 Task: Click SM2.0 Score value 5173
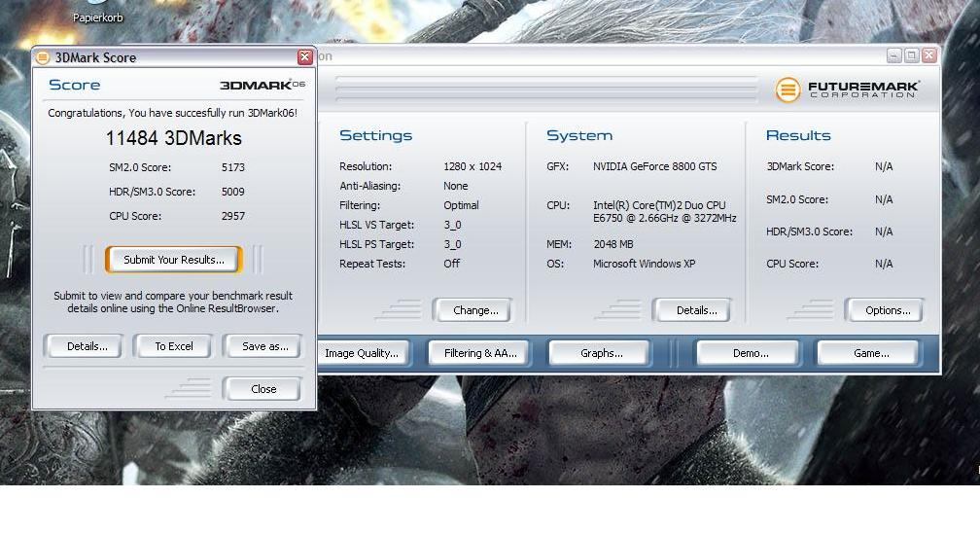(233, 167)
